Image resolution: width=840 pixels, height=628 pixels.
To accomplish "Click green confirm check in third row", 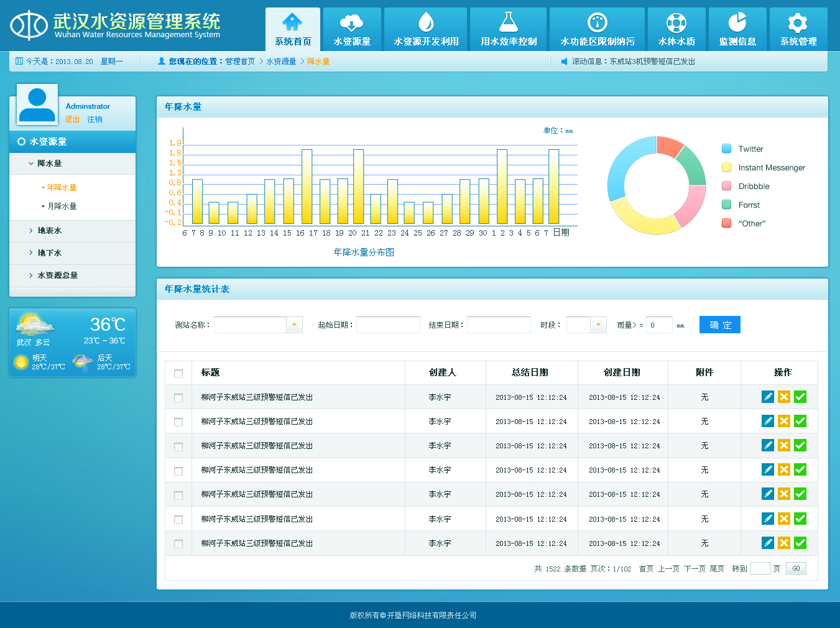I will point(800,445).
